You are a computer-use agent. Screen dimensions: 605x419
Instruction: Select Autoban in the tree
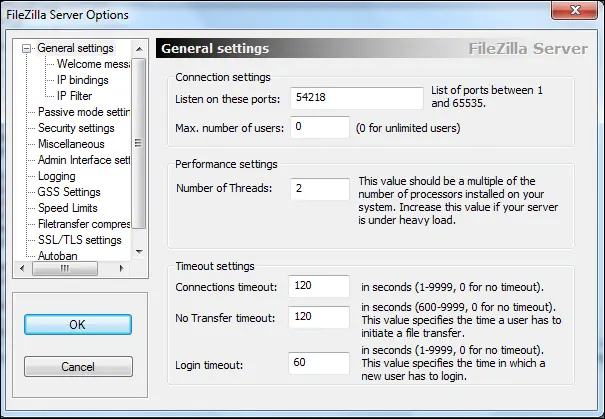tap(57, 255)
